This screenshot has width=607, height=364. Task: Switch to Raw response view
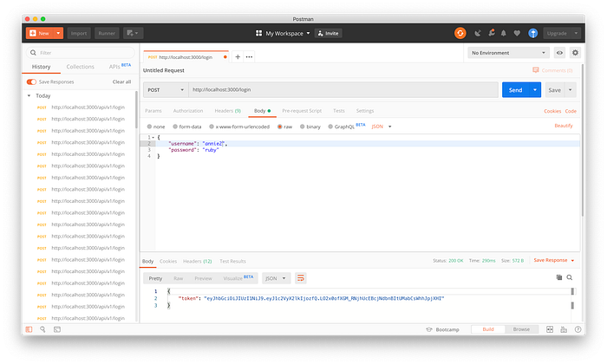(x=178, y=278)
